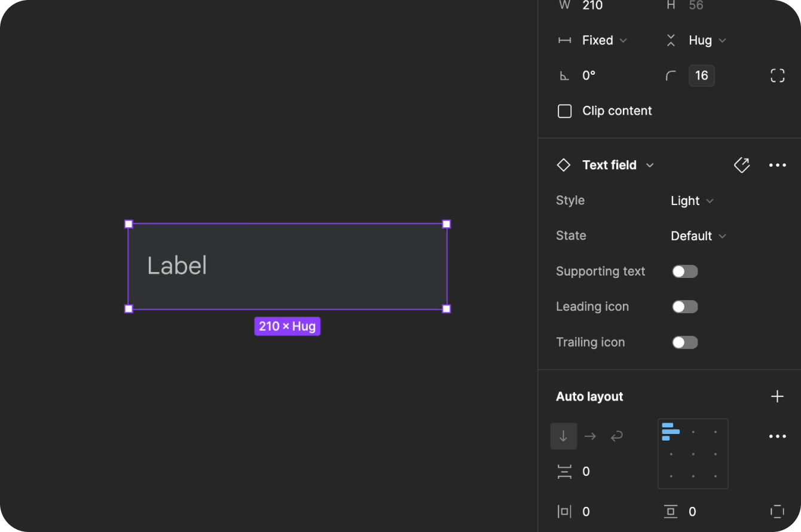Add auto layout with the plus icon
The width and height of the screenshot is (801, 532).
[777, 396]
